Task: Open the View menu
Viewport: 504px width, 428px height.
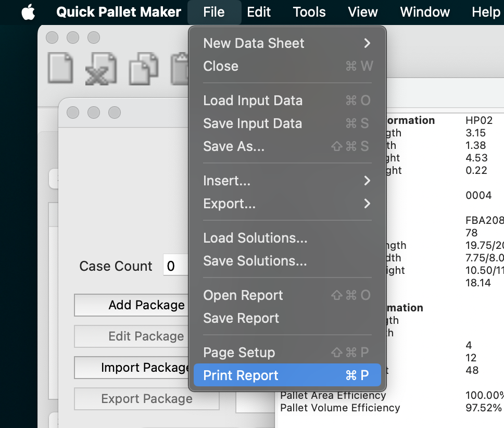Action: click(362, 12)
